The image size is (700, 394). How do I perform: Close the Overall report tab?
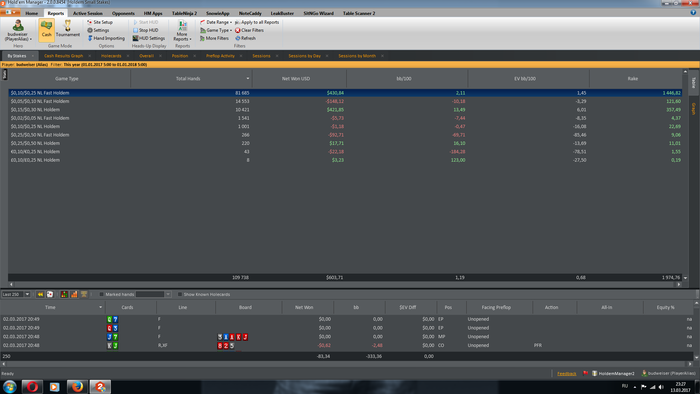(x=160, y=56)
